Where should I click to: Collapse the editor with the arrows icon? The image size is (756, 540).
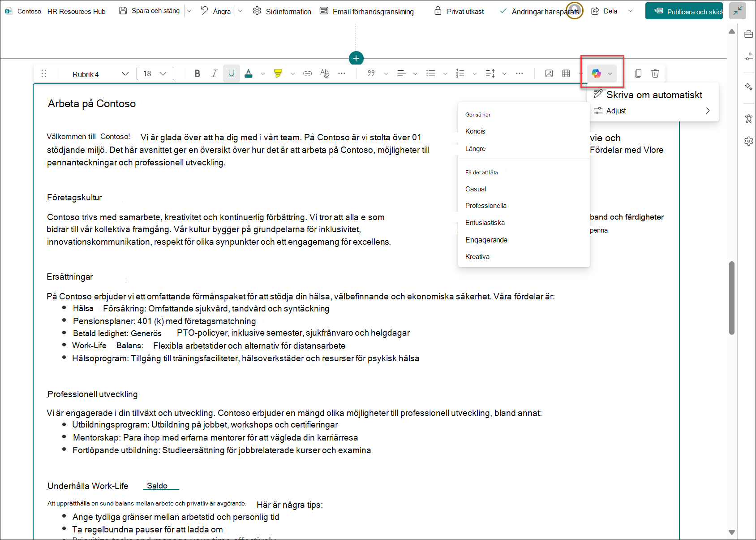(x=738, y=11)
